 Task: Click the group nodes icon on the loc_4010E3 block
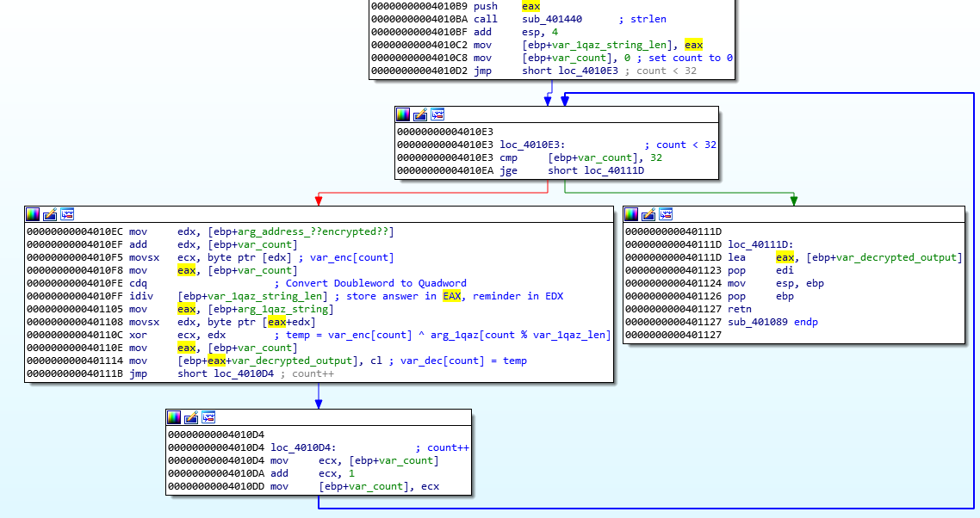pyautogui.click(x=437, y=114)
